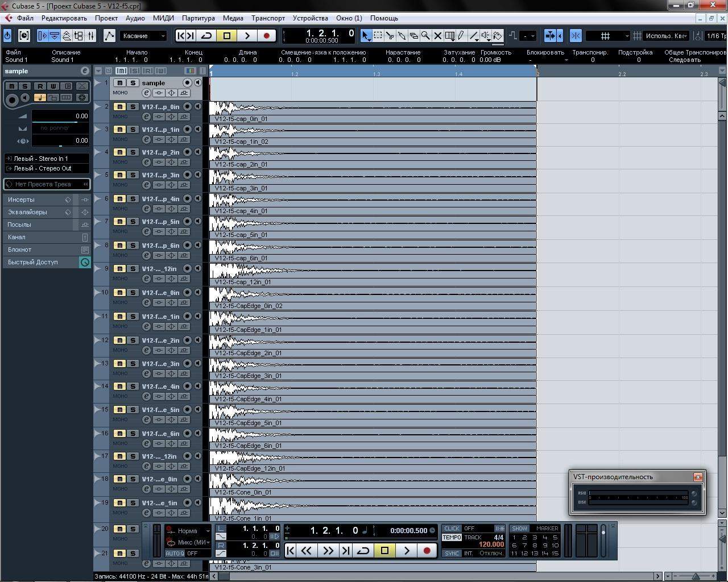Show the Inspector panel
728x582 pixels.
(x=43, y=36)
